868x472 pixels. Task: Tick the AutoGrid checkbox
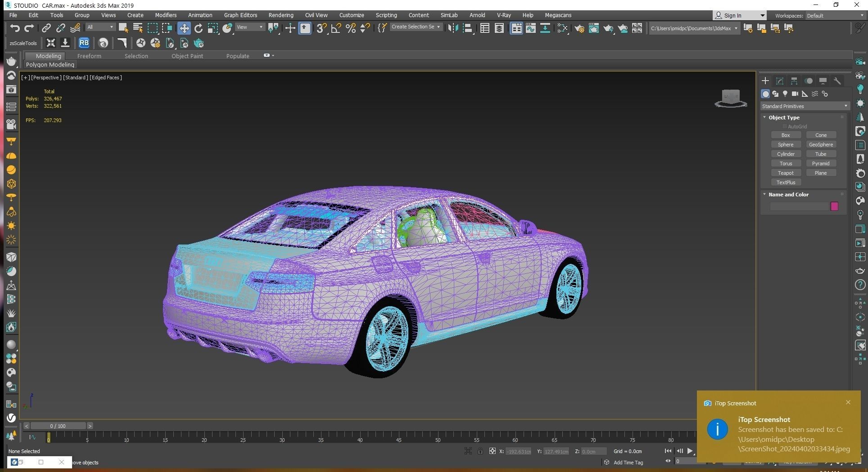coord(785,127)
